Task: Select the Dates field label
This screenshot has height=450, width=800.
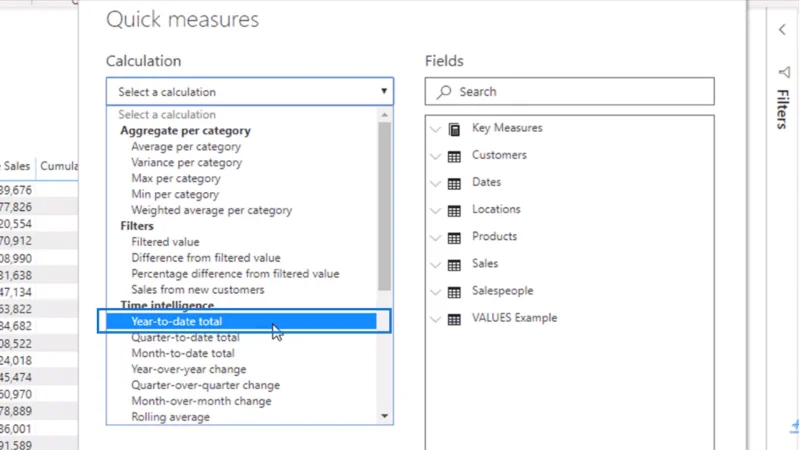Action: coord(486,182)
